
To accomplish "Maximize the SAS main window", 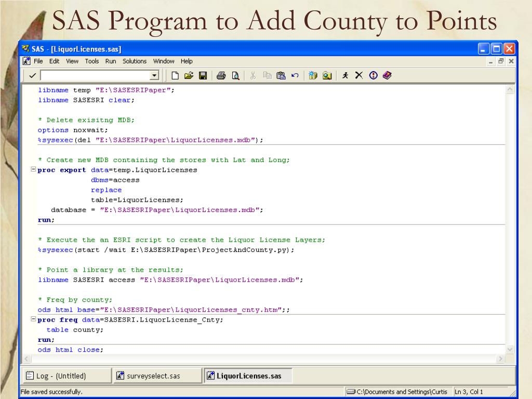I will [x=496, y=49].
